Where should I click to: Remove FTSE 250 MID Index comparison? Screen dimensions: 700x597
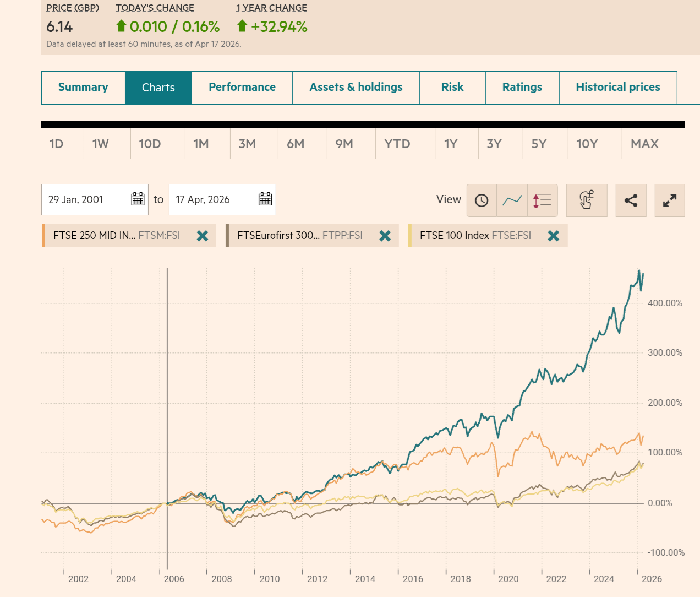203,236
